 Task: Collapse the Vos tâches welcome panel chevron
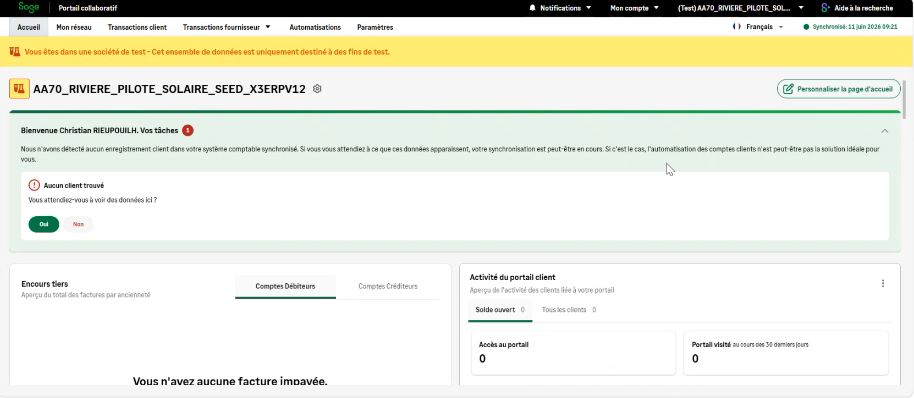885,131
